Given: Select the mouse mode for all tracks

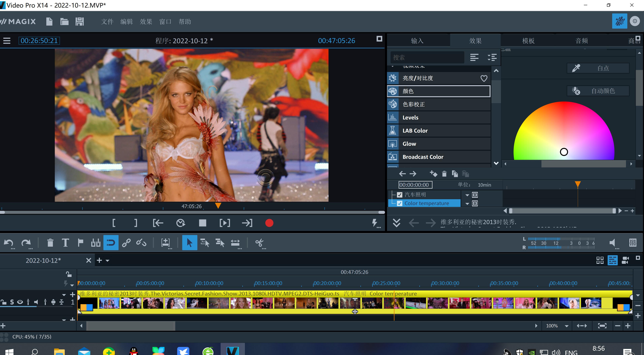Looking at the screenshot, I should [220, 243].
